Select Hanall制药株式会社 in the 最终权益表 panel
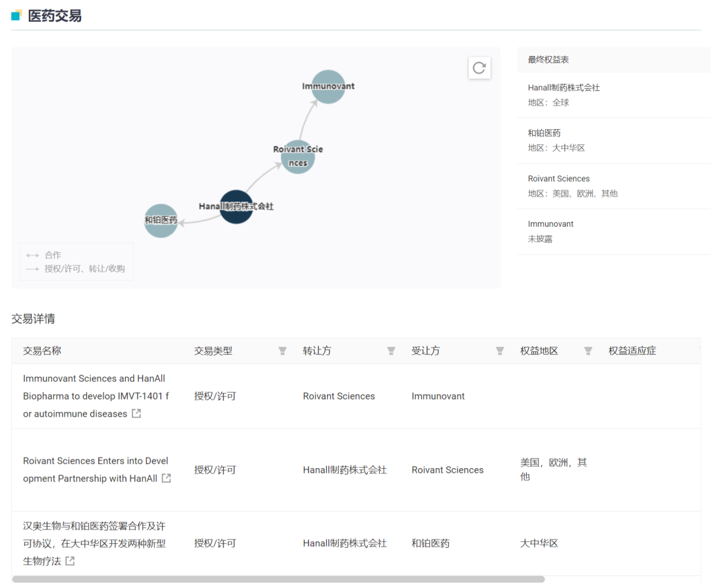 tap(564, 87)
